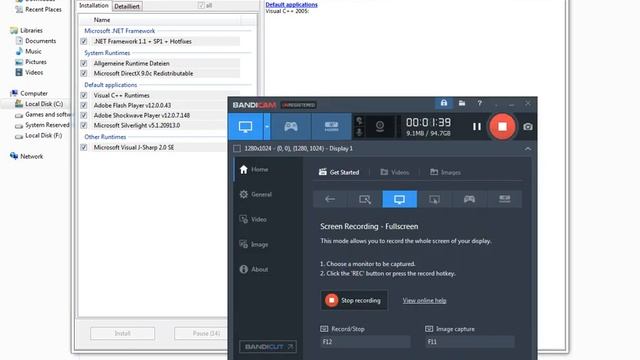Open View online help link
The width and height of the screenshot is (640, 360).
(x=424, y=300)
